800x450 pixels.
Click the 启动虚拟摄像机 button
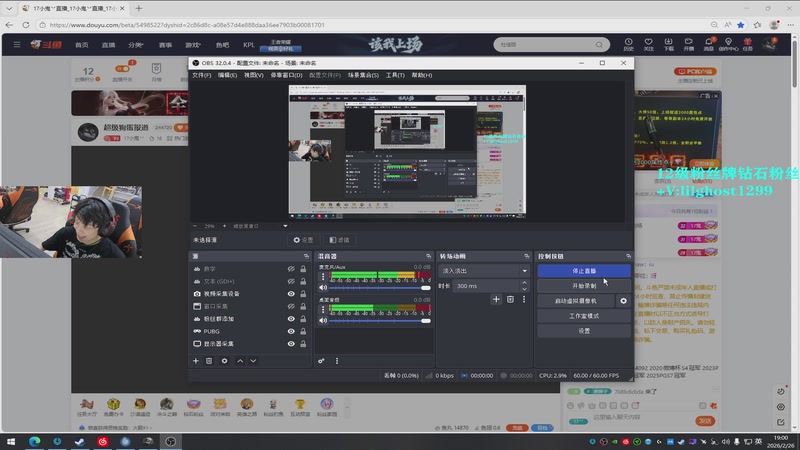576,301
